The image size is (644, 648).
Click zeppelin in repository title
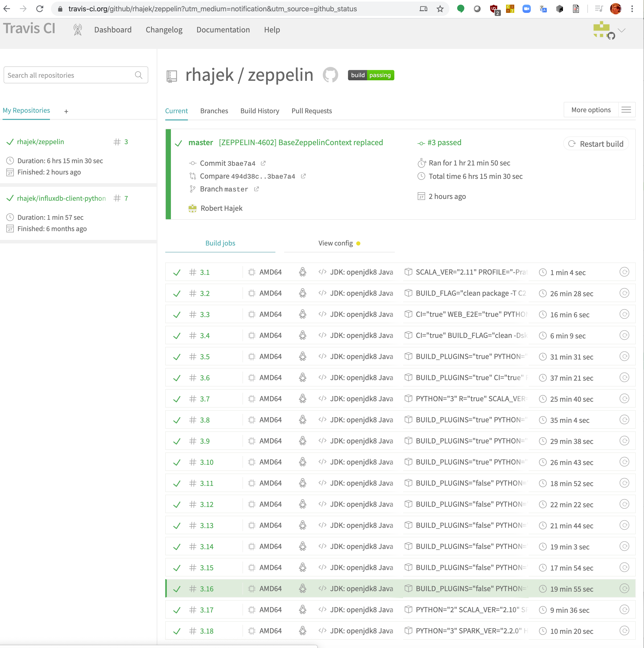click(x=280, y=75)
